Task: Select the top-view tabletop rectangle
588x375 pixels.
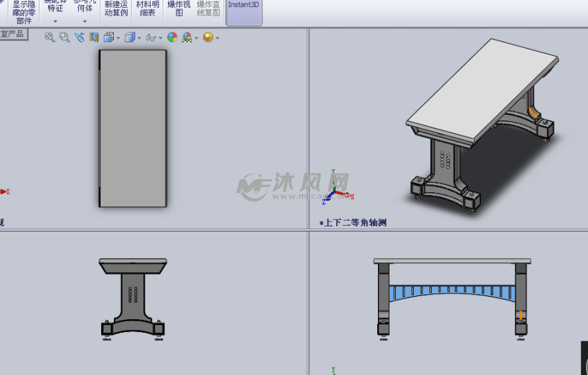Action: click(133, 128)
